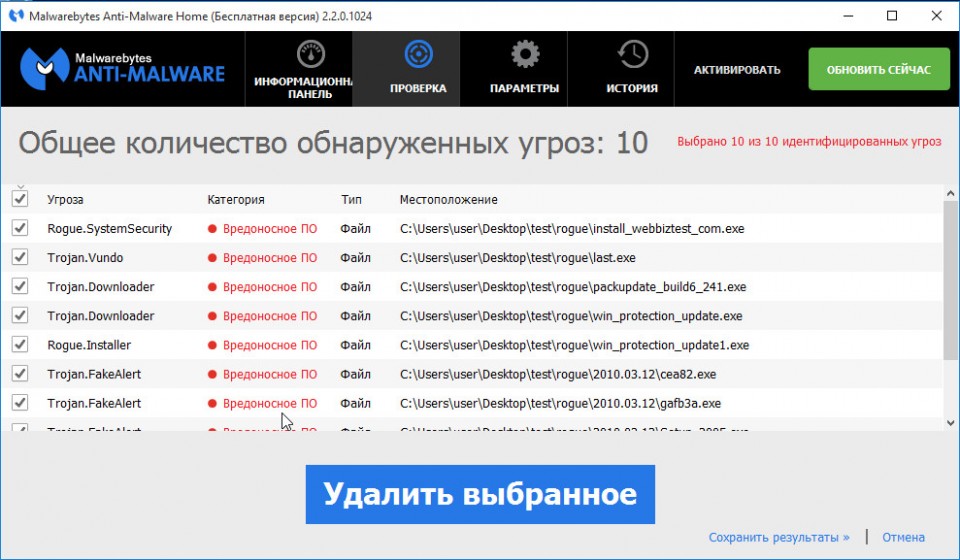Switch to the ИСТОРИЯ tab

pyautogui.click(x=621, y=69)
